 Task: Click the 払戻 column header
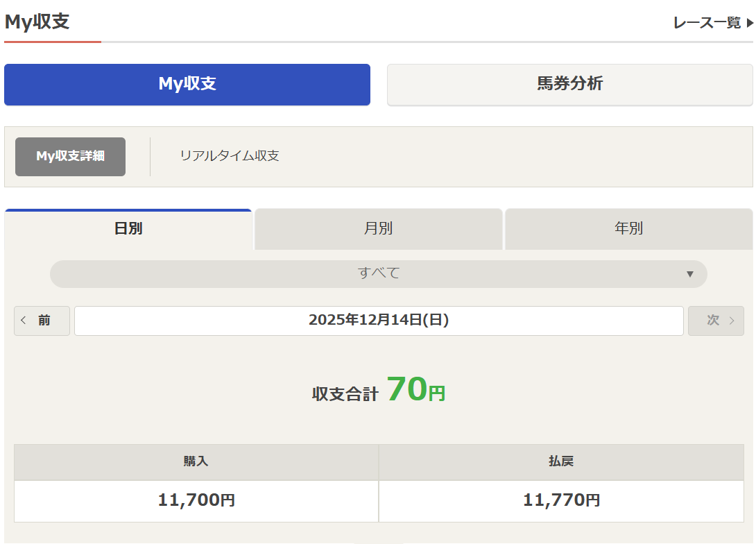561,462
